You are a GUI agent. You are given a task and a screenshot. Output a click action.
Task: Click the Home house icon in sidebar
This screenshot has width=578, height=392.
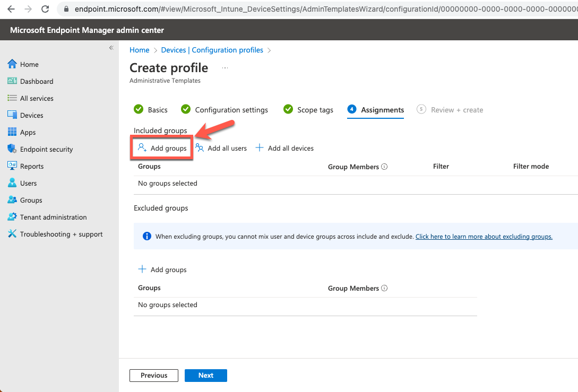point(12,64)
